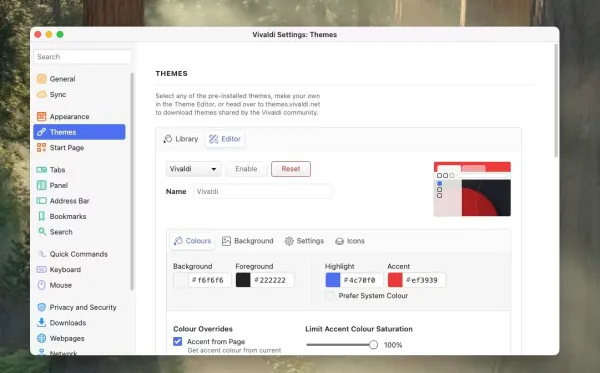Open the Mouse settings icon
Image resolution: width=600 pixels, height=373 pixels.
pyautogui.click(x=41, y=285)
